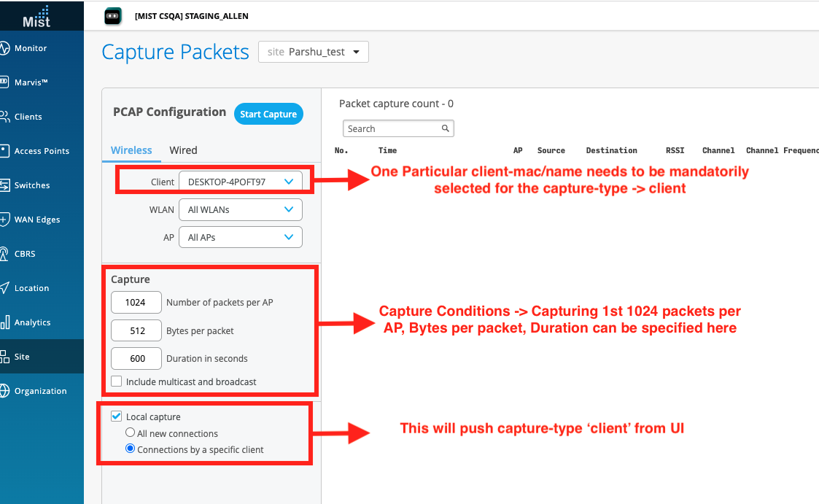819x504 pixels.
Task: Go to Clients via its icon
Action: [4, 117]
